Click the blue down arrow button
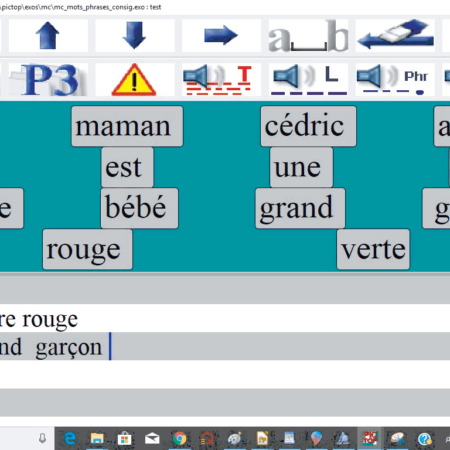The image size is (450, 450). pos(135,36)
